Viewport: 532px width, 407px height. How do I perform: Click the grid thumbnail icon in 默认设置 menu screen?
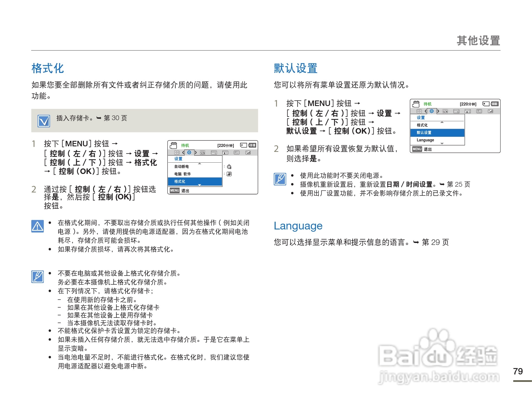click(419, 111)
